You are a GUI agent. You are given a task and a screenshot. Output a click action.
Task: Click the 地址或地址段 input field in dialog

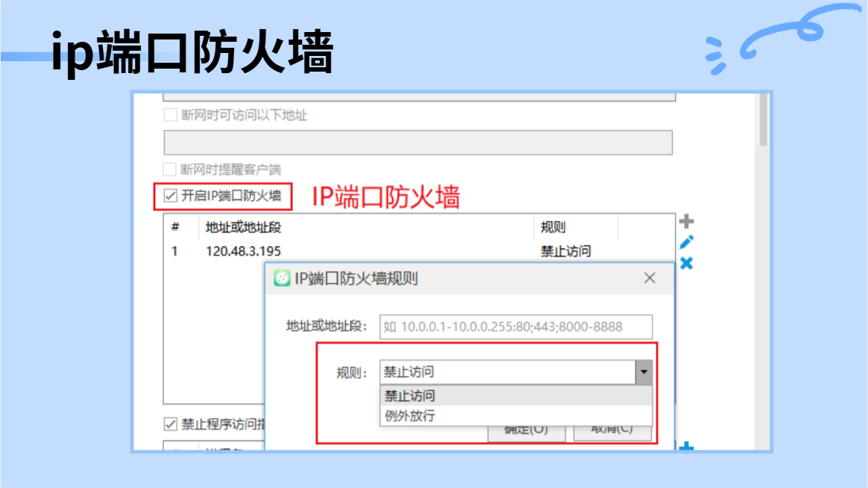point(516,327)
